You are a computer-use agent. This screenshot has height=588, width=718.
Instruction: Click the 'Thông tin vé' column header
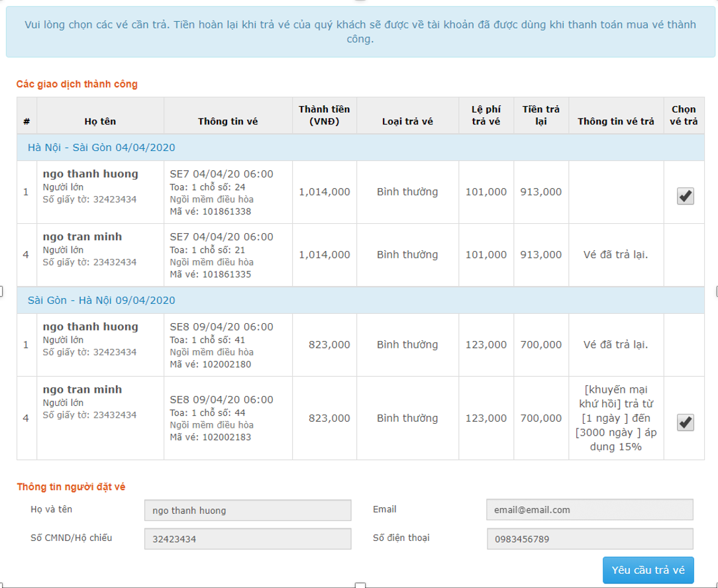point(228,122)
